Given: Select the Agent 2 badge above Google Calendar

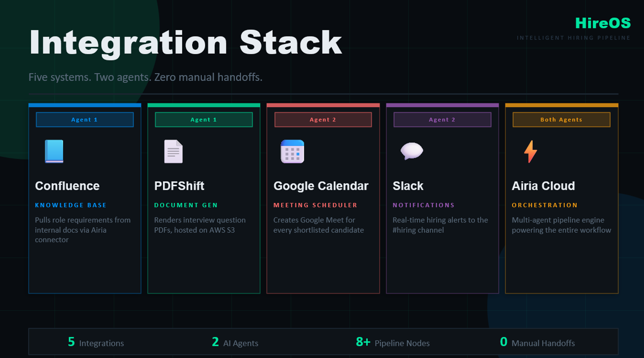Looking at the screenshot, I should pyautogui.click(x=323, y=119).
